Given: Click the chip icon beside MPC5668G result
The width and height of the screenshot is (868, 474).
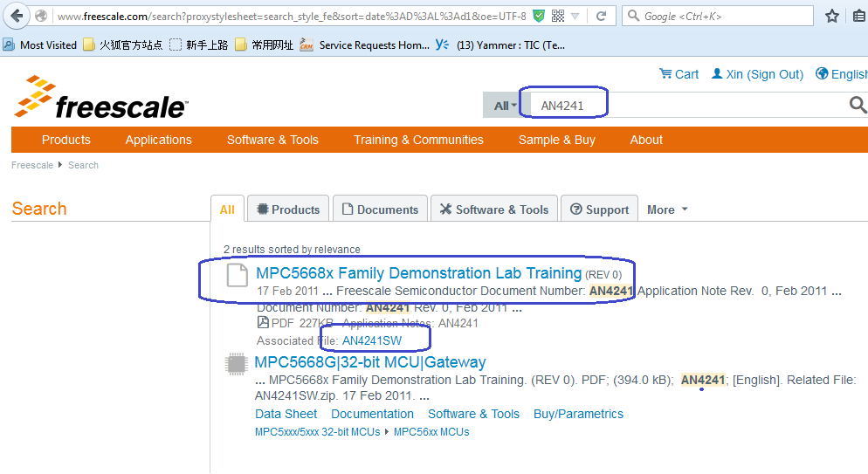Looking at the screenshot, I should click(237, 364).
